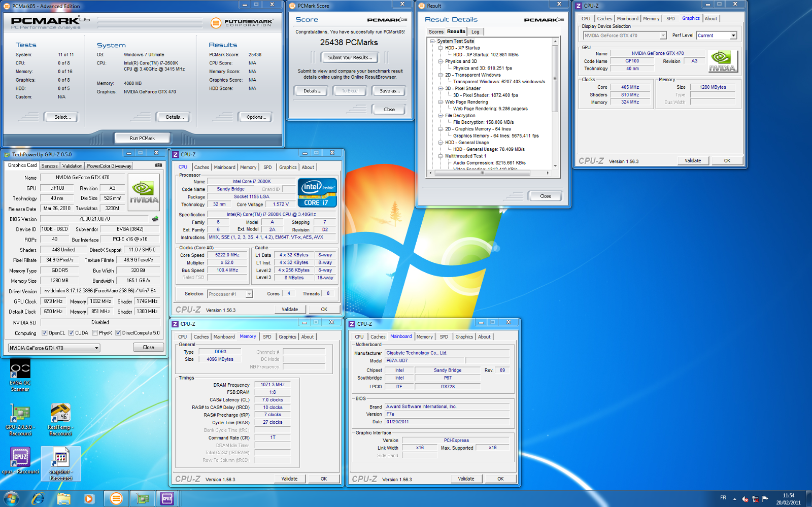This screenshot has height=507, width=812.
Task: Open the GPU-Z graphics card selection dropdown
Action: click(x=54, y=348)
